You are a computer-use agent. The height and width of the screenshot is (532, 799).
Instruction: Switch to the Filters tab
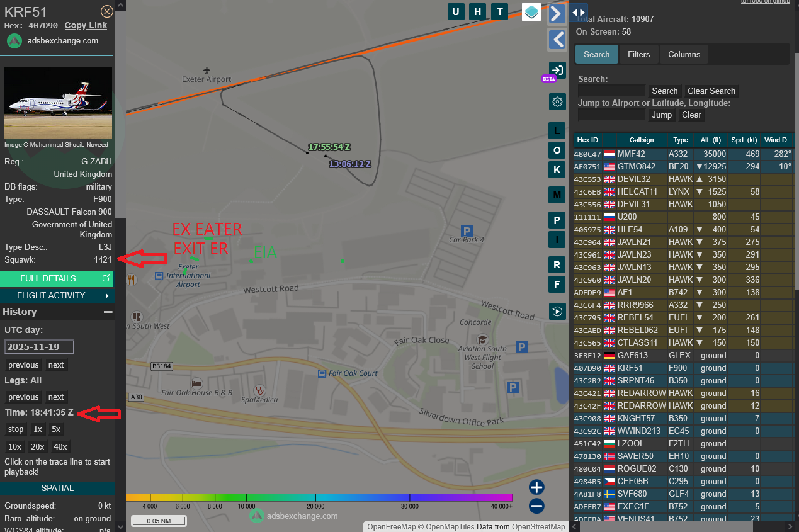click(x=638, y=54)
